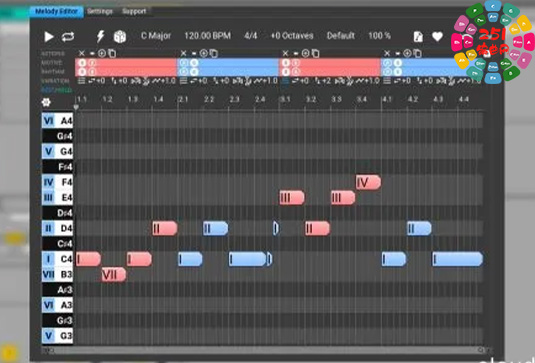Click the minus icon of the third red pattern

coord(296,53)
